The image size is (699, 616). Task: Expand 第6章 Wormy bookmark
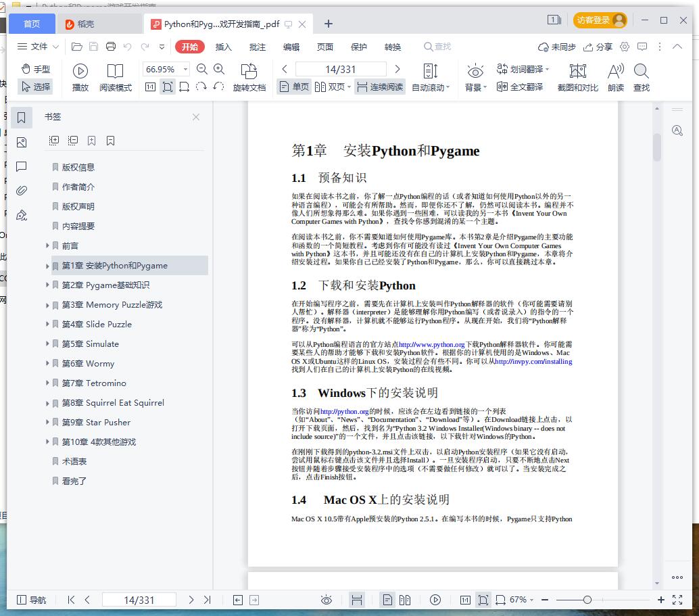47,364
